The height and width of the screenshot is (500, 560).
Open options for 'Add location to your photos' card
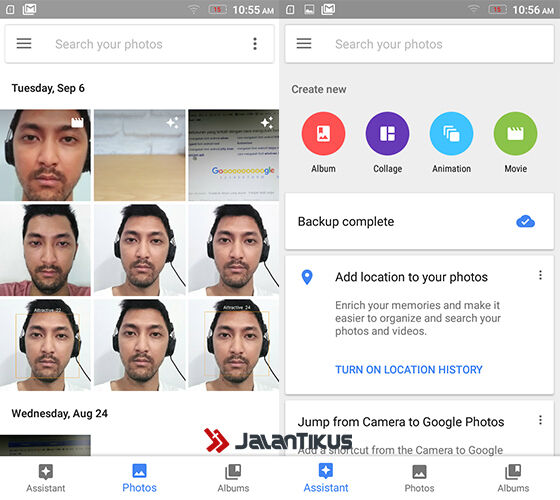point(540,275)
